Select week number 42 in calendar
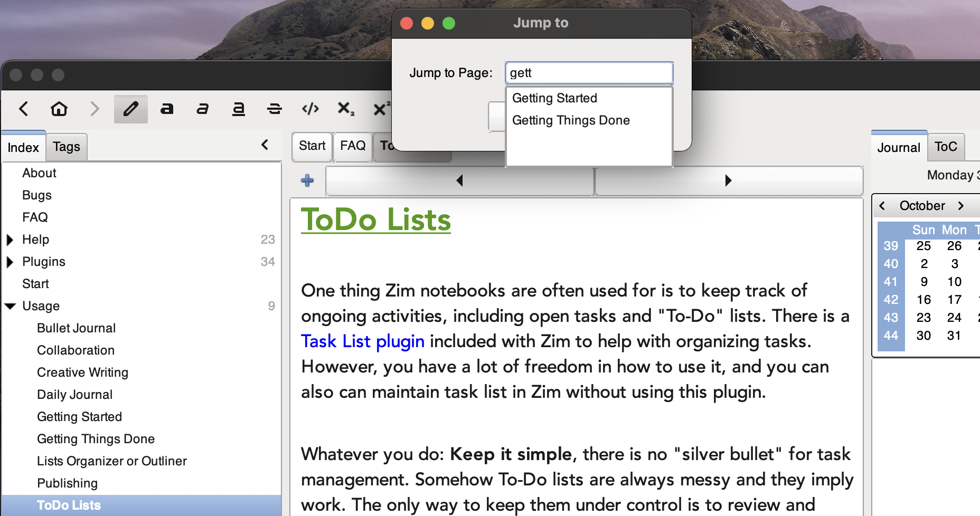The width and height of the screenshot is (980, 516). [891, 300]
